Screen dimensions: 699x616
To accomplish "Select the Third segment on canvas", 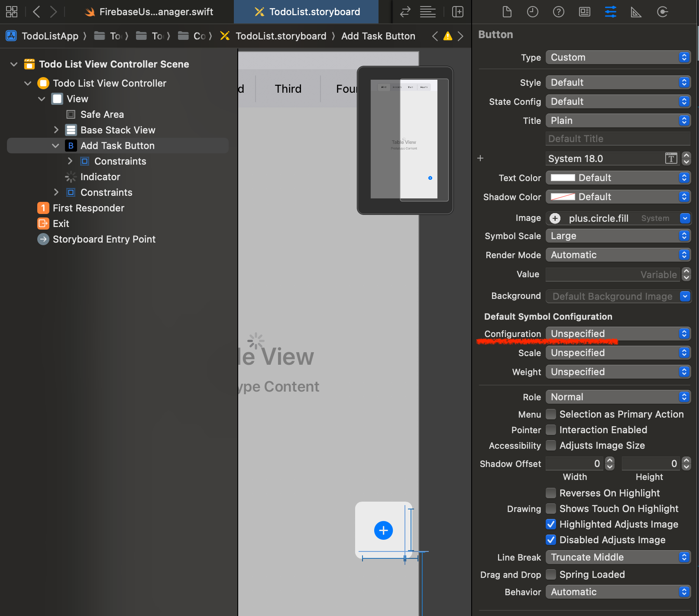I will point(288,89).
